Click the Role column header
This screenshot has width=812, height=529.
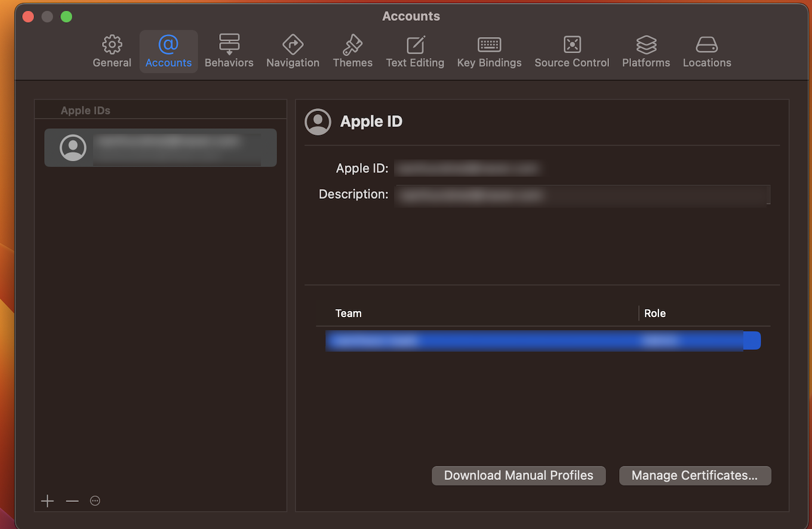coord(655,313)
